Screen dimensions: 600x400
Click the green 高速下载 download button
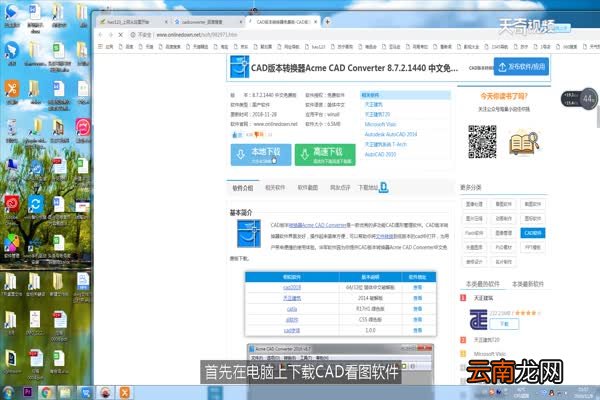(325, 155)
